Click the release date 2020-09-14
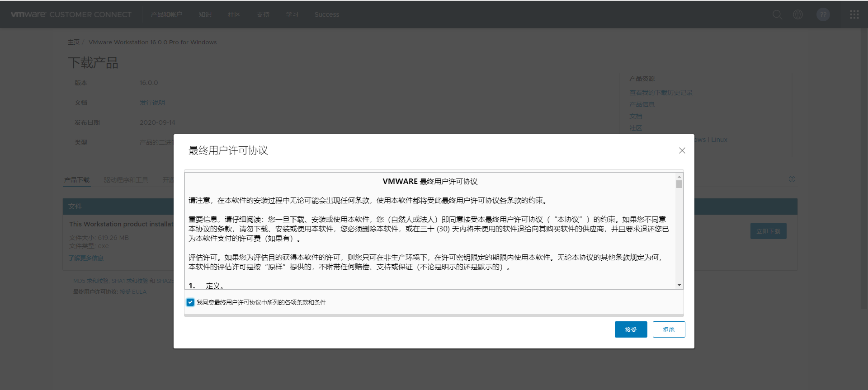The width and height of the screenshot is (868, 390). pos(157,122)
